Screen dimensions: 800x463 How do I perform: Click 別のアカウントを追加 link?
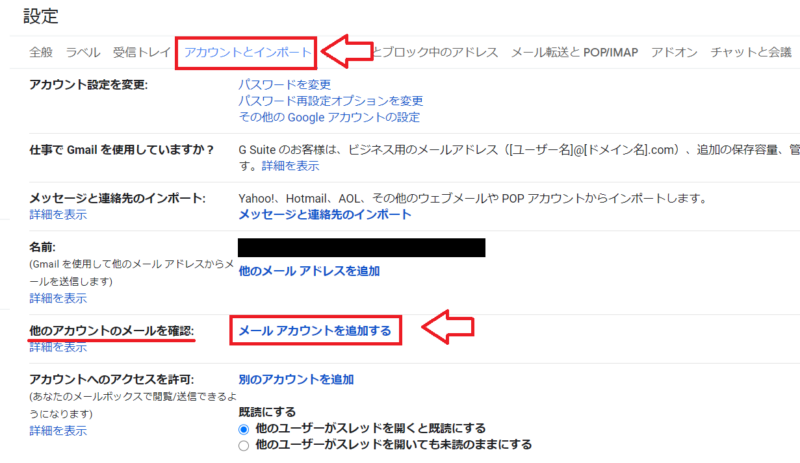pyautogui.click(x=296, y=379)
